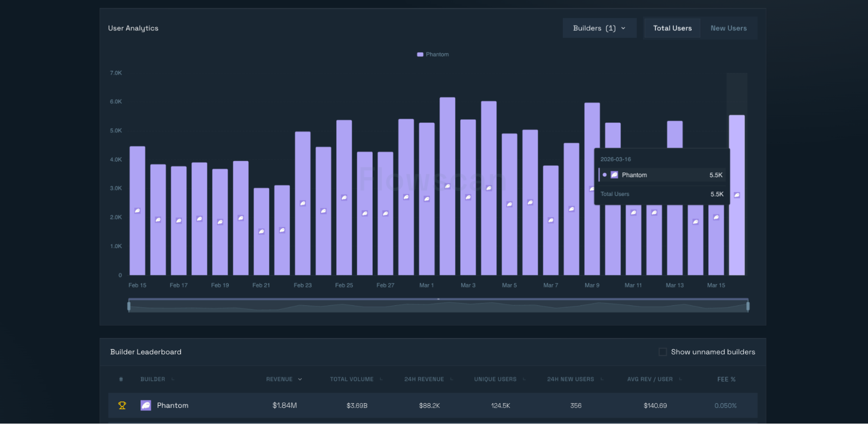Click Phantom marker on Mar 1 bar
Screen dimensions: 868x424
point(427,199)
